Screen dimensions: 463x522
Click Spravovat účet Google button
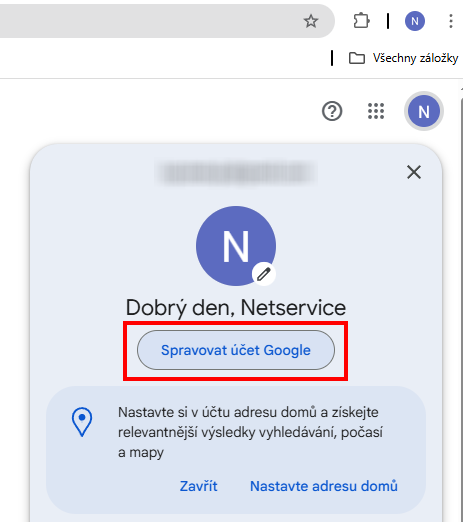click(x=236, y=350)
